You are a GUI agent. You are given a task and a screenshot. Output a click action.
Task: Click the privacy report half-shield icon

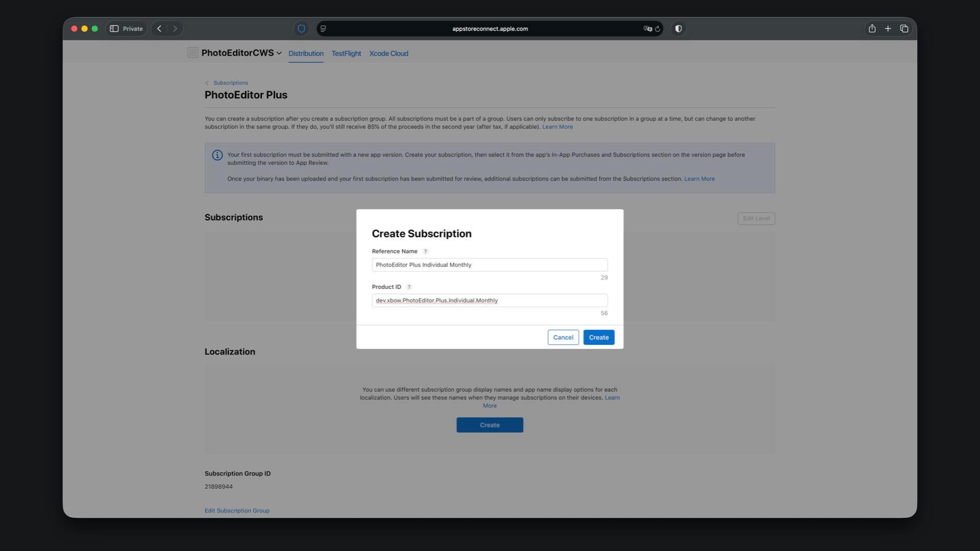(678, 29)
